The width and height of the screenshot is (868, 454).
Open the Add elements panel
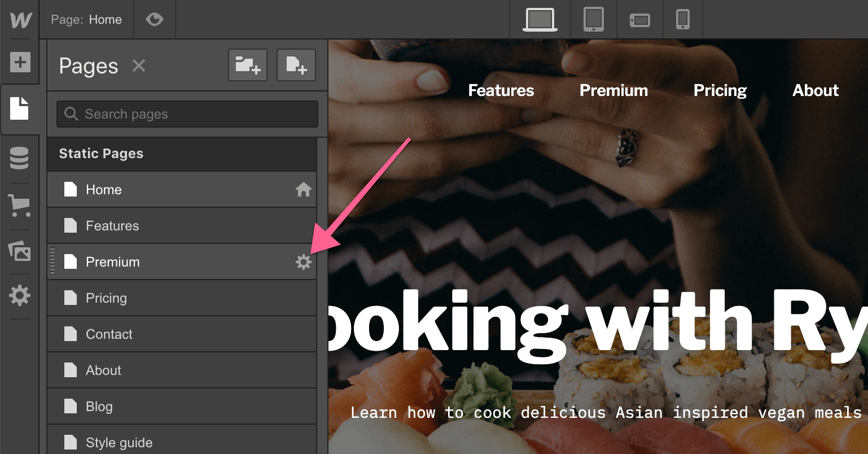[20, 62]
